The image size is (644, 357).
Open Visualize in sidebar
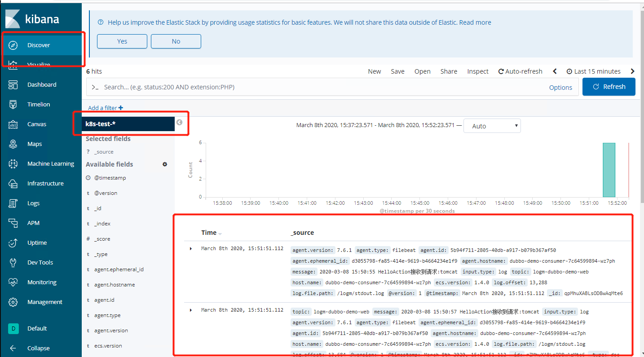click(39, 65)
